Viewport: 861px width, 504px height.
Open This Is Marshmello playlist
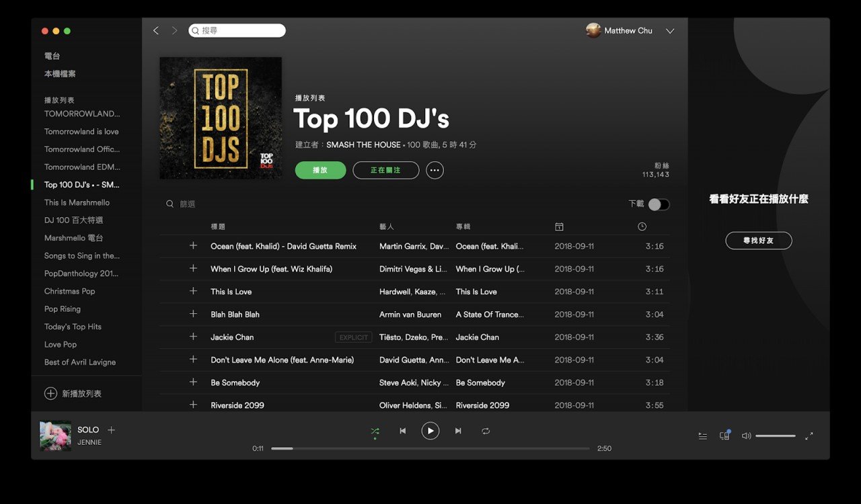tap(77, 202)
